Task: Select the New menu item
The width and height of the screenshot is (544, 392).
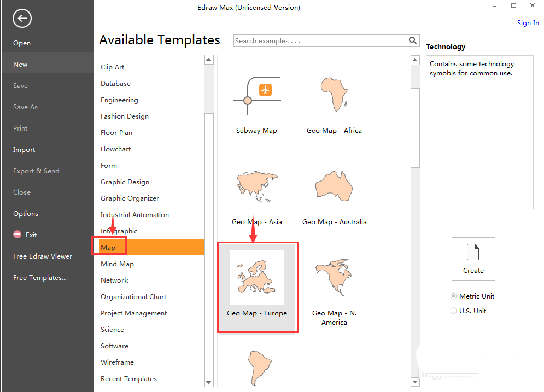Action: pos(48,64)
